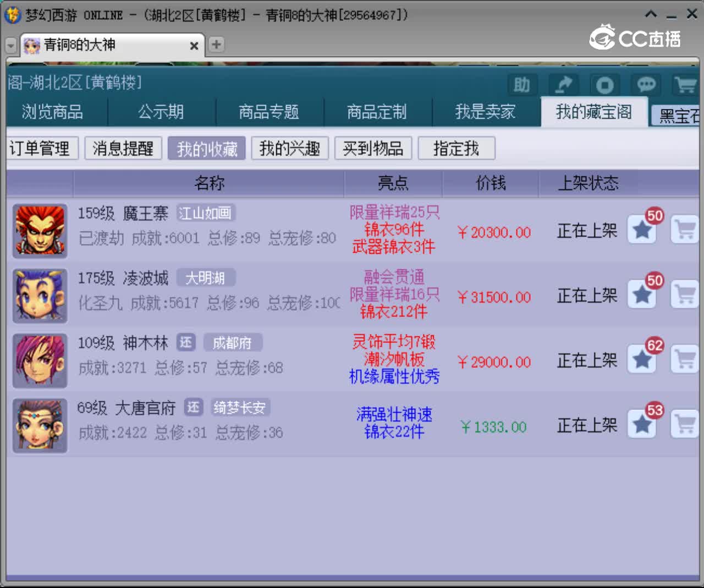
Task: Click the 江山如画 server tag
Action: coord(205,213)
